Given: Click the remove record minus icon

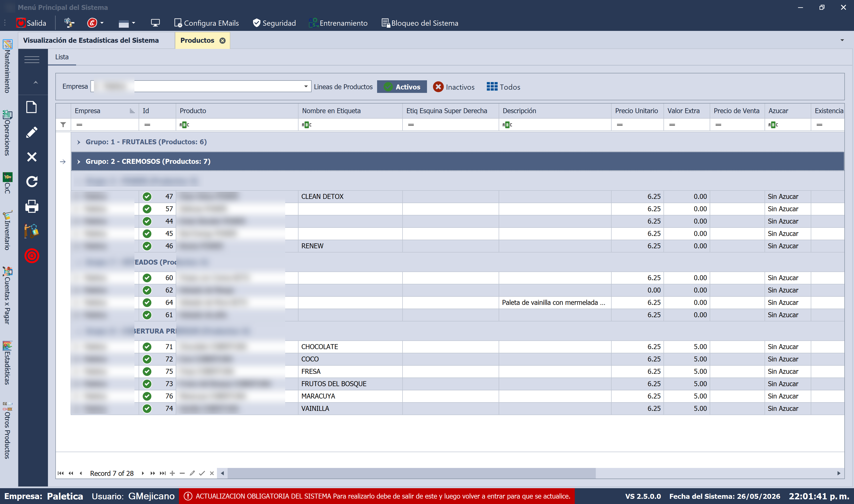Looking at the screenshot, I should click(182, 473).
